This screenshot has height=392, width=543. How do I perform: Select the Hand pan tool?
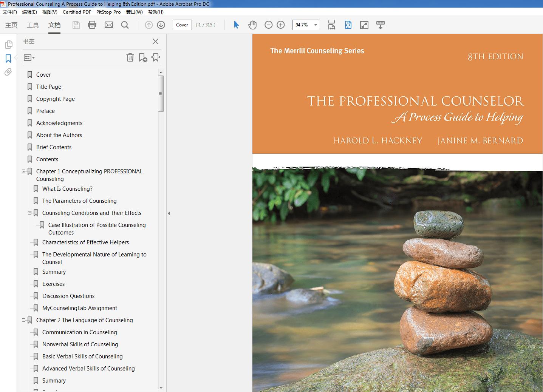252,25
